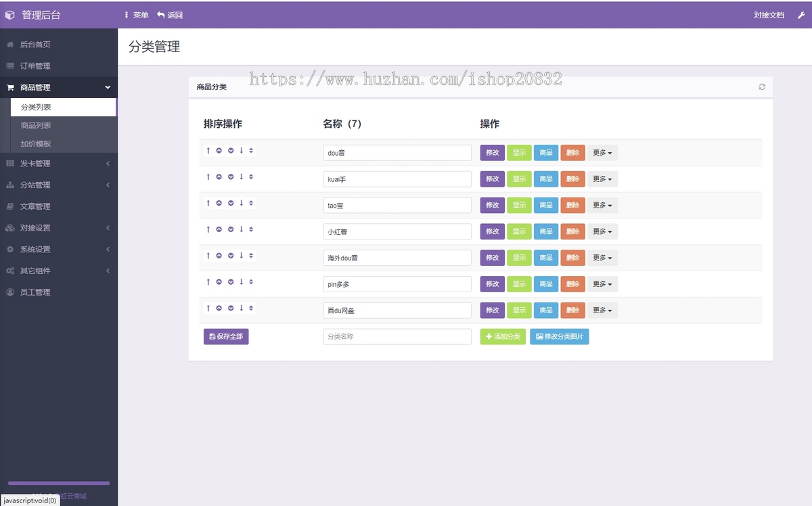Click 删除 button for tao宝 row
The image size is (812, 506).
click(x=572, y=206)
